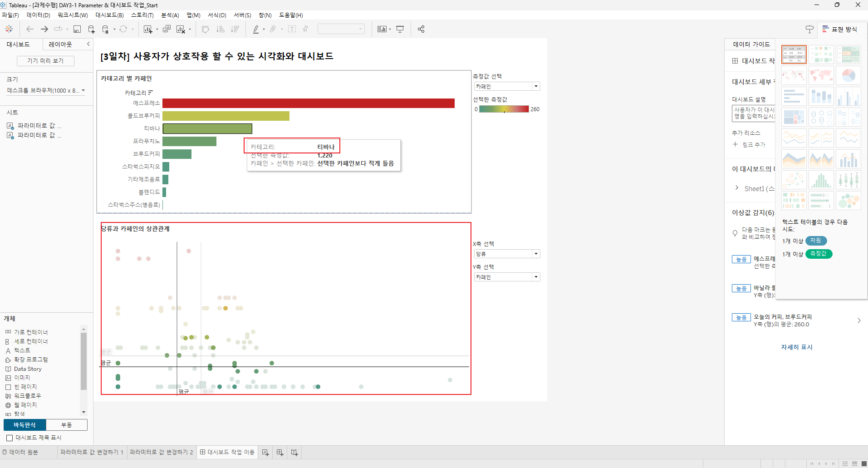Click new worksheet icon in bottom tab bar
The image size is (868, 468).
[x=265, y=452]
